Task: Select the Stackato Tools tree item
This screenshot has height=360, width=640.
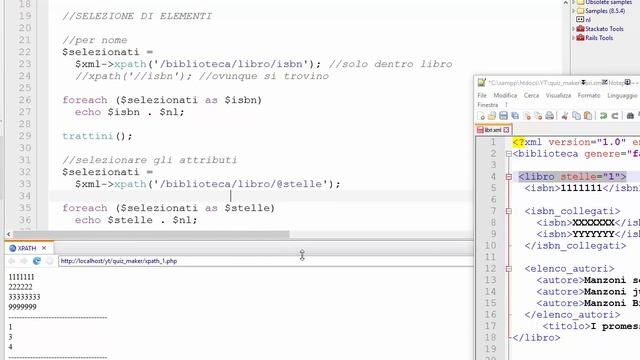Action: click(604, 29)
